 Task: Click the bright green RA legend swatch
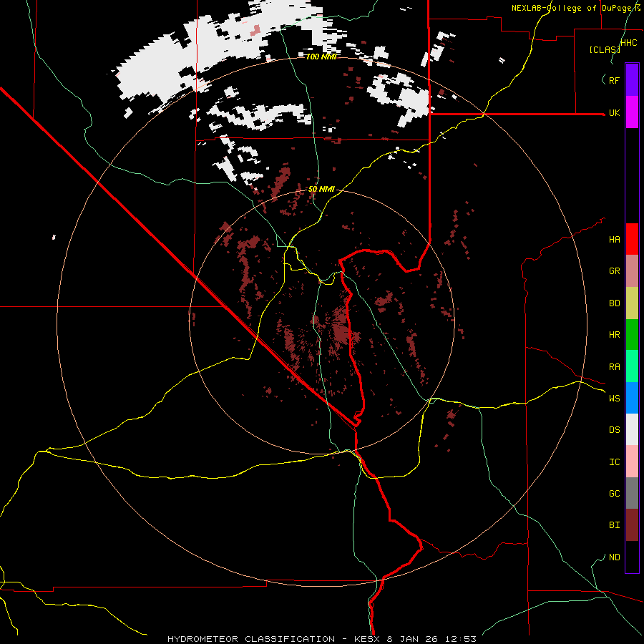pyautogui.click(x=632, y=366)
